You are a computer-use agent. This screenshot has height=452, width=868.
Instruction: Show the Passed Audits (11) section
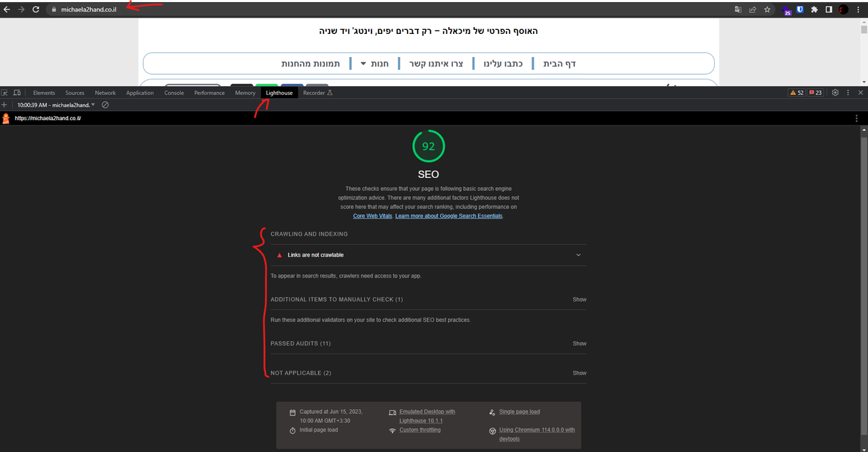click(x=579, y=343)
